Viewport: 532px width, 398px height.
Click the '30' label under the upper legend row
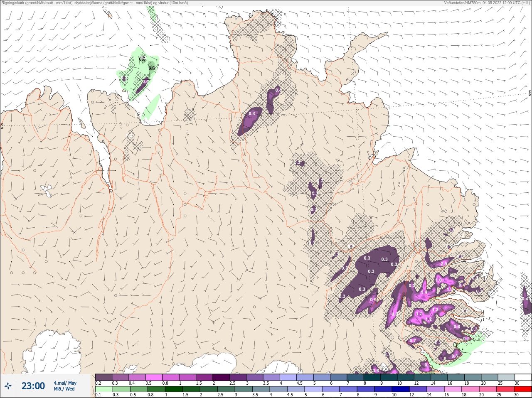517,383
